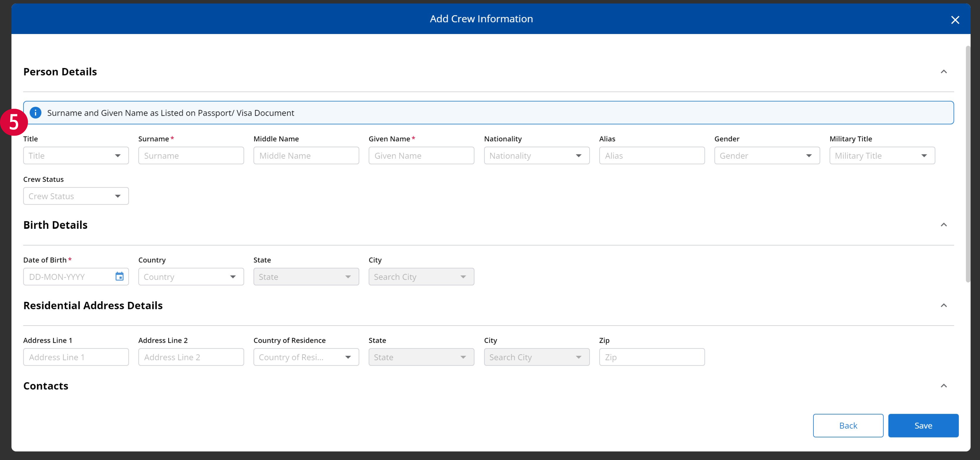The width and height of the screenshot is (980, 460).
Task: Focus the Address Line 2 field
Action: coord(191,357)
